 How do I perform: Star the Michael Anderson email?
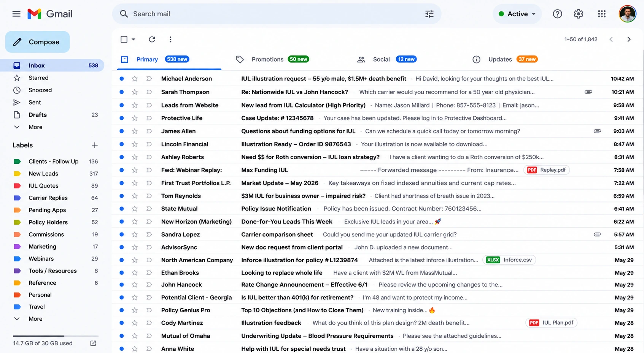[x=135, y=79]
